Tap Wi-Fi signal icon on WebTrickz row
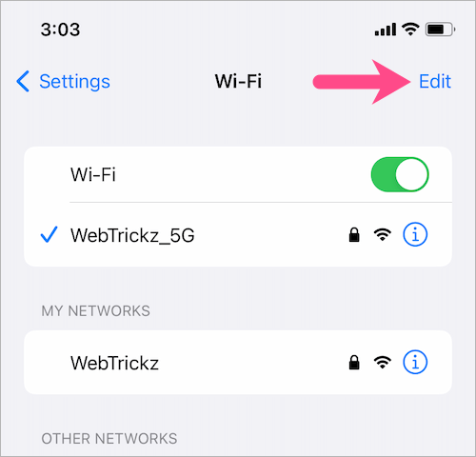 [383, 362]
